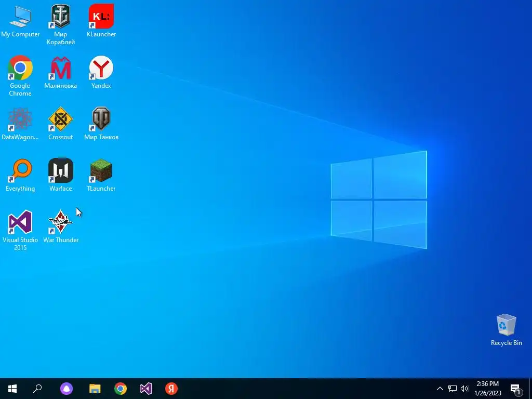
Task: Launch Yandex browser from the taskbar
Action: pyautogui.click(x=171, y=389)
